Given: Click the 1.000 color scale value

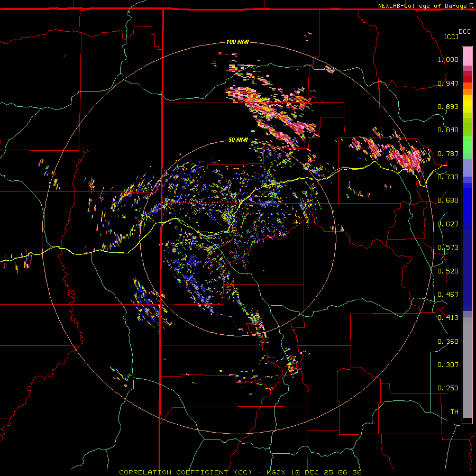Looking at the screenshot, I should click(x=448, y=59).
